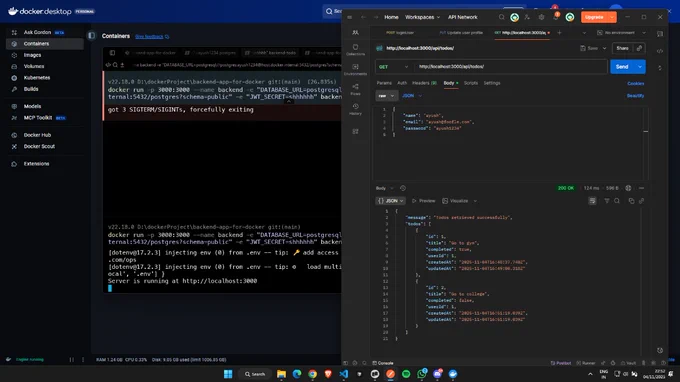Toggle response line wrap icon
This screenshot has width=680, height=382.
(592, 201)
